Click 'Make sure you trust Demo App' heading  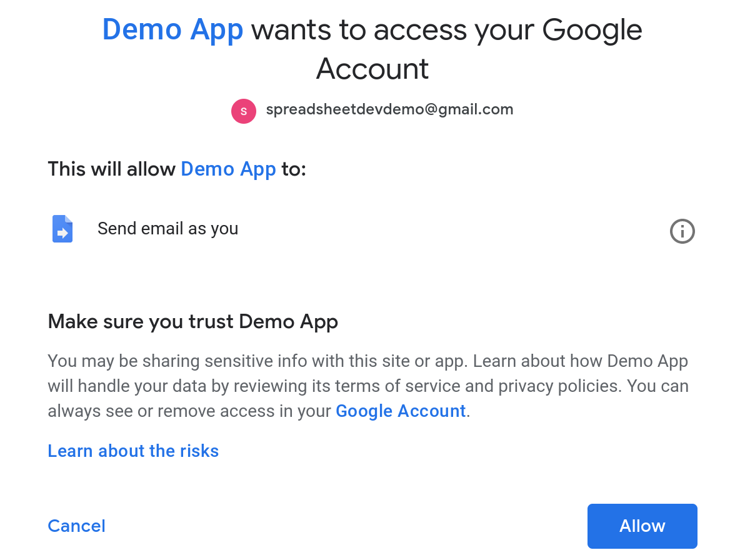coord(193,322)
